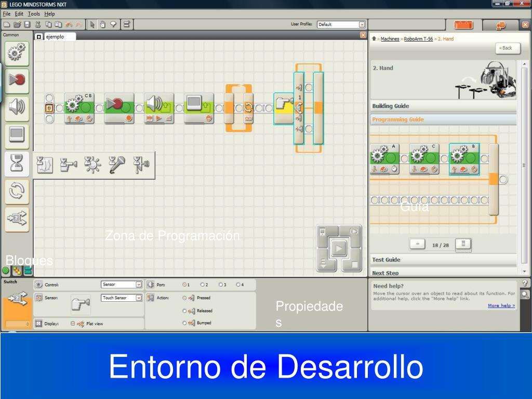
Task: Choose the Wait for Time block
Action: coord(45,165)
